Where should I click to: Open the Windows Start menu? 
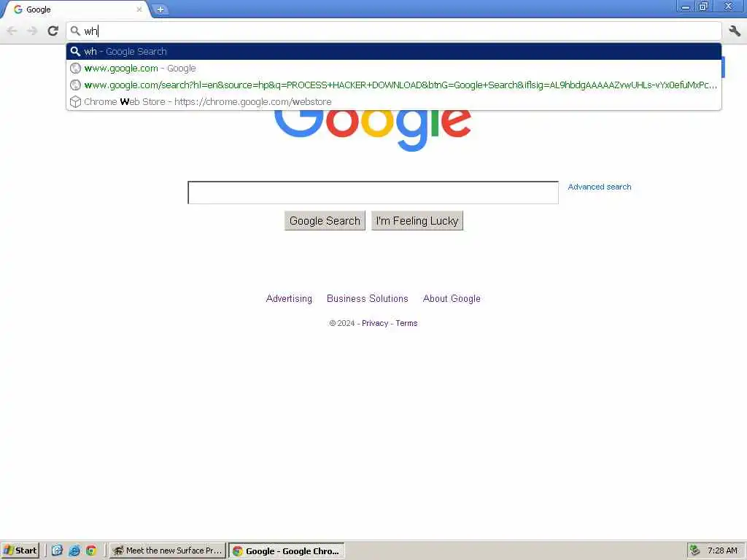point(20,551)
